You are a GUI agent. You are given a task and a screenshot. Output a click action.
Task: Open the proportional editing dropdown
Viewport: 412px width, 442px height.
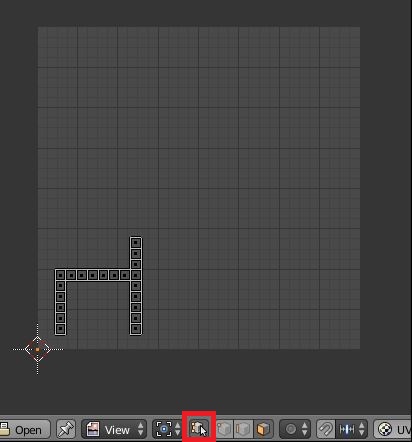tap(295, 429)
